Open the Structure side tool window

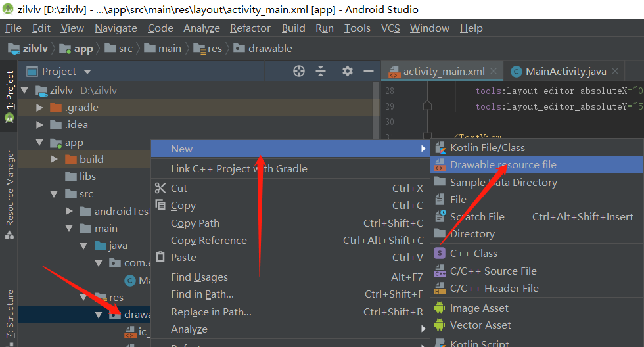(x=9, y=318)
